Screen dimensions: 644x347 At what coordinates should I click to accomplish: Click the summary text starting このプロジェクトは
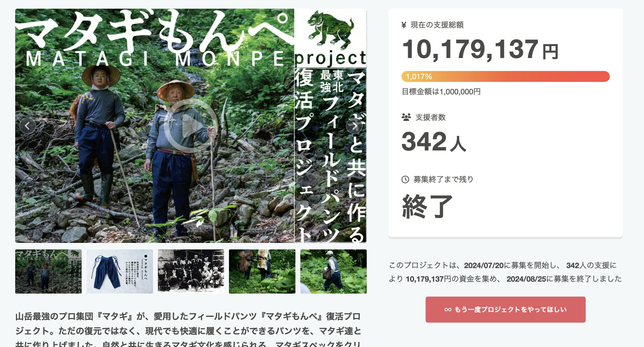505,272
